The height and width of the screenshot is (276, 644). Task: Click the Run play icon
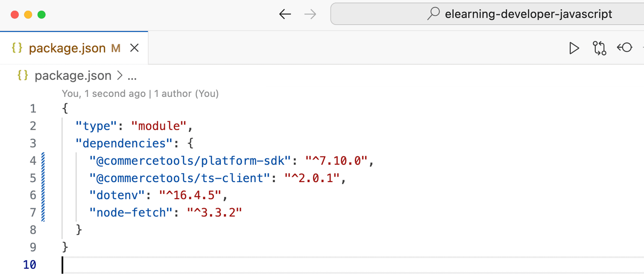[x=574, y=48]
